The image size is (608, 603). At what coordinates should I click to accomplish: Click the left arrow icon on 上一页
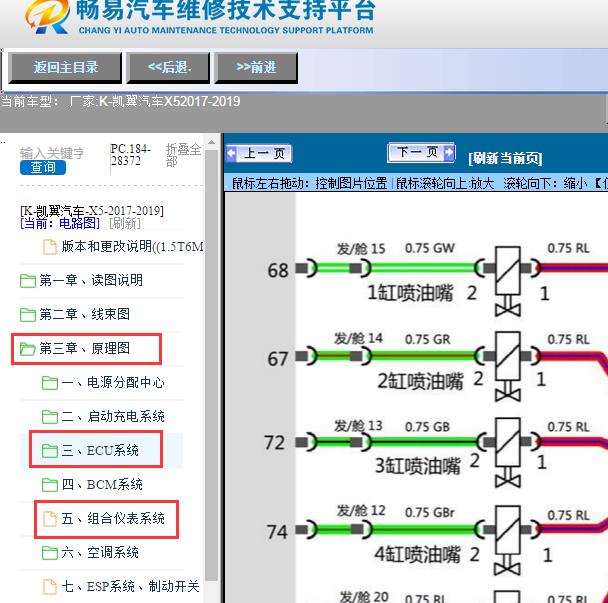click(231, 154)
